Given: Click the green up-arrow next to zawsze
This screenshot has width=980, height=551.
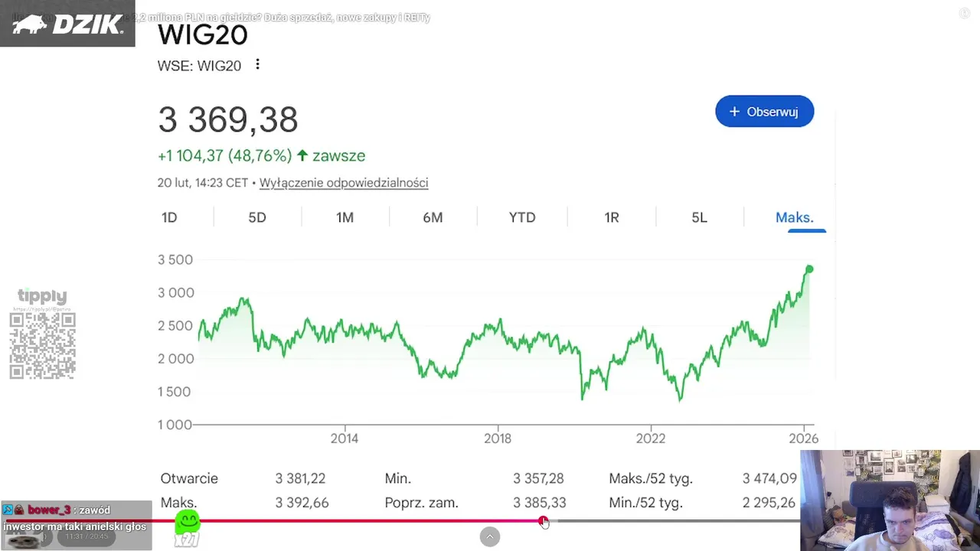Looking at the screenshot, I should [302, 155].
